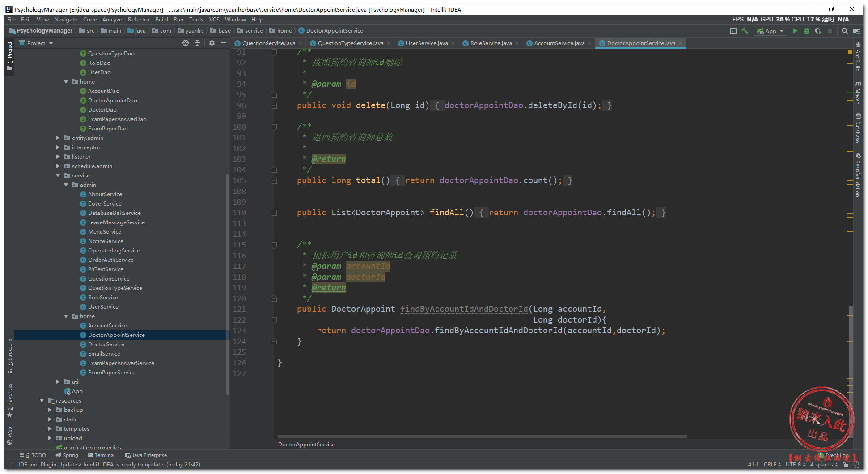868x474 pixels.
Task: Locate current file in Project tree
Action: point(186,43)
